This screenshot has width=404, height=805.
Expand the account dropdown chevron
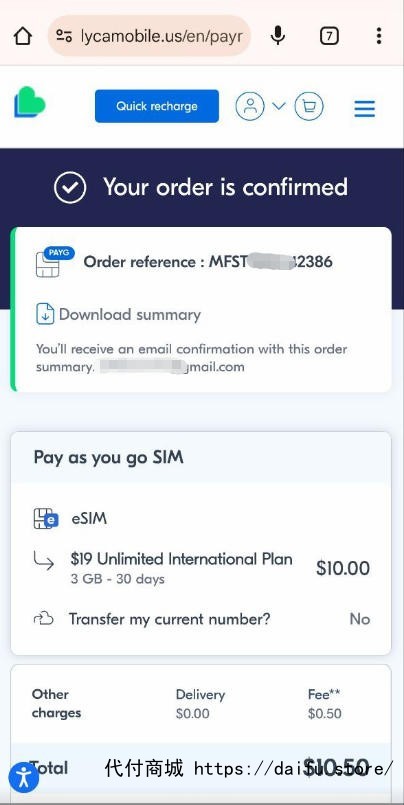[x=279, y=106]
